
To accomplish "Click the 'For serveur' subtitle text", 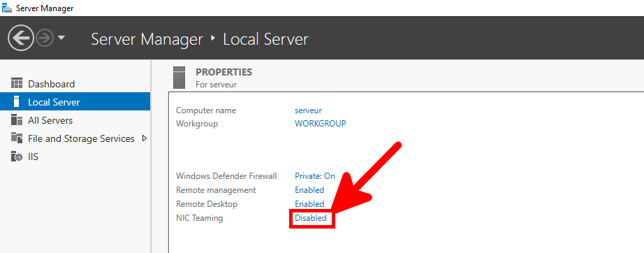I will 217,85.
